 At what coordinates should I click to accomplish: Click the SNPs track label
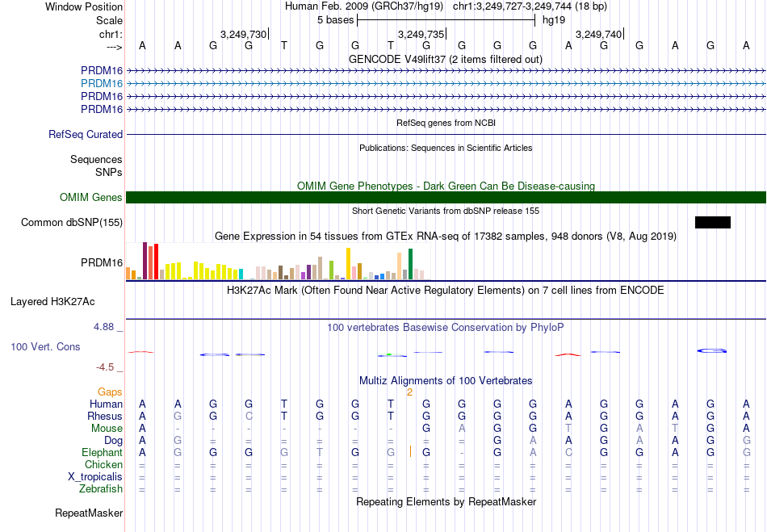[109, 172]
